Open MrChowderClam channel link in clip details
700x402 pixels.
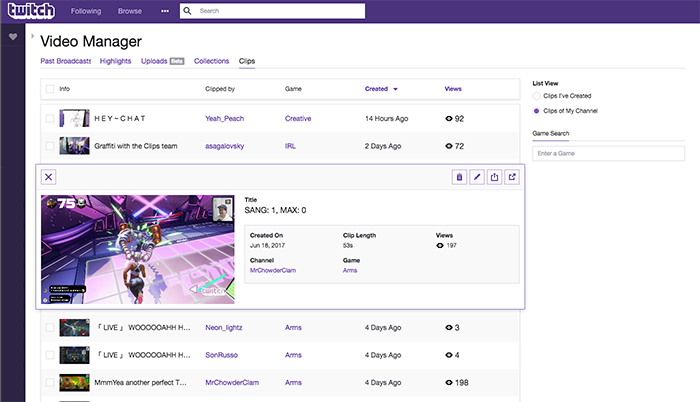[273, 270]
